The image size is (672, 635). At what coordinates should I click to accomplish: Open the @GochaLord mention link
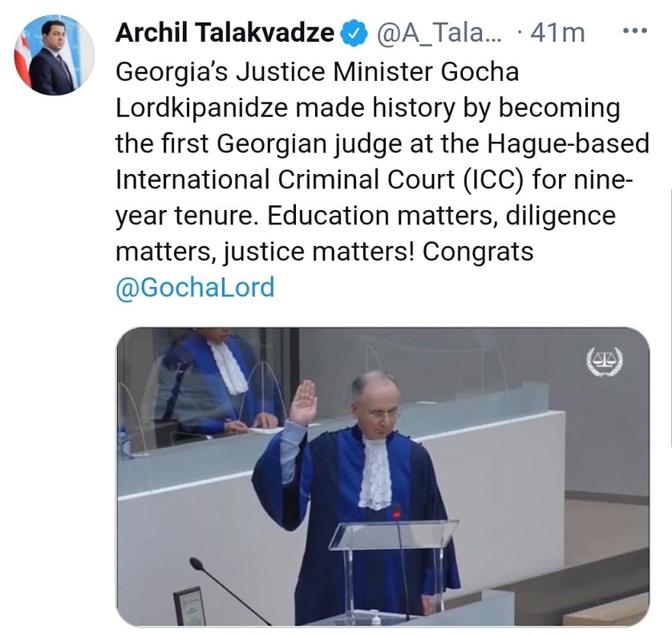pos(195,287)
